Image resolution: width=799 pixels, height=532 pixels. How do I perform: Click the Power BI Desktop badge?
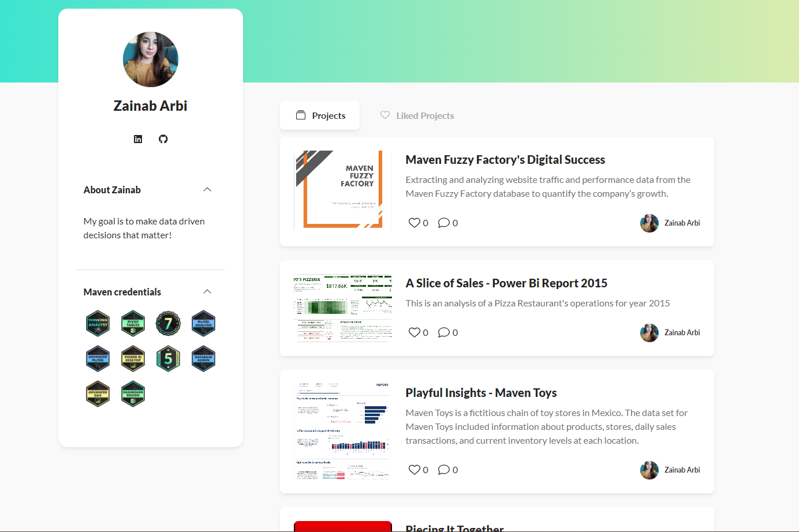(x=133, y=359)
